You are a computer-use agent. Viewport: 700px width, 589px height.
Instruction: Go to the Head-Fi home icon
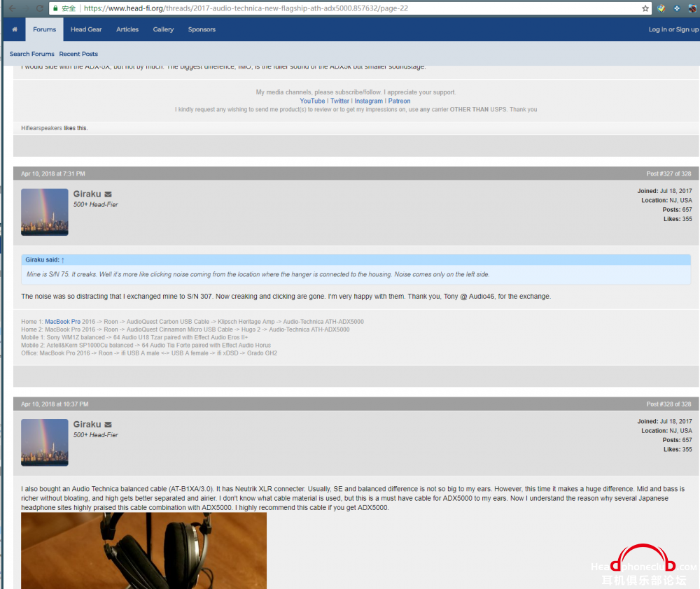coord(15,29)
